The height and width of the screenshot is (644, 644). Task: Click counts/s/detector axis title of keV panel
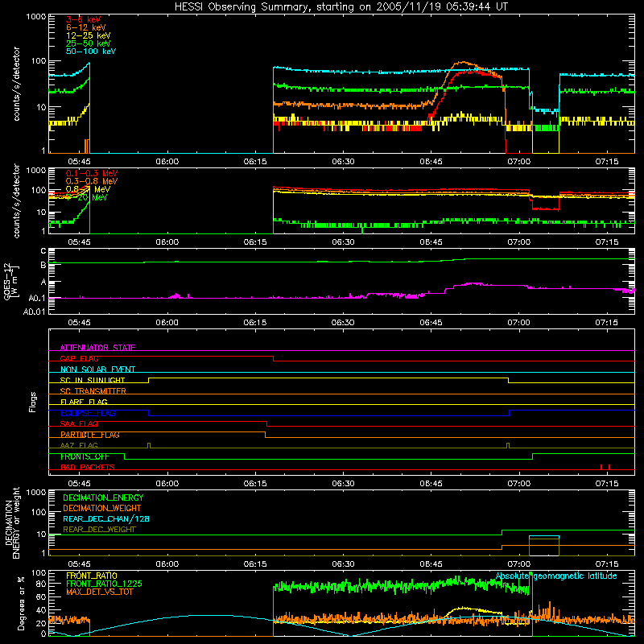(x=16, y=84)
